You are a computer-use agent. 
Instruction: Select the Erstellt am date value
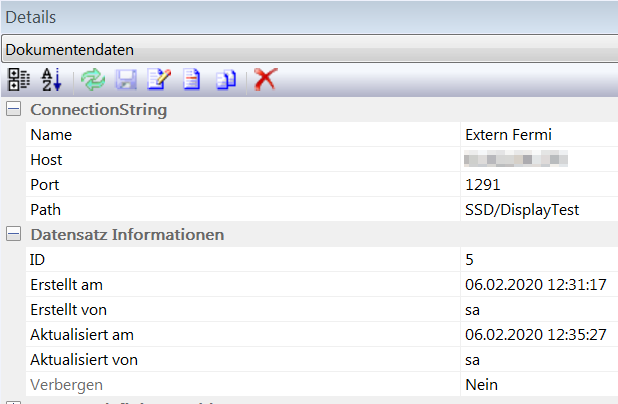point(535,284)
